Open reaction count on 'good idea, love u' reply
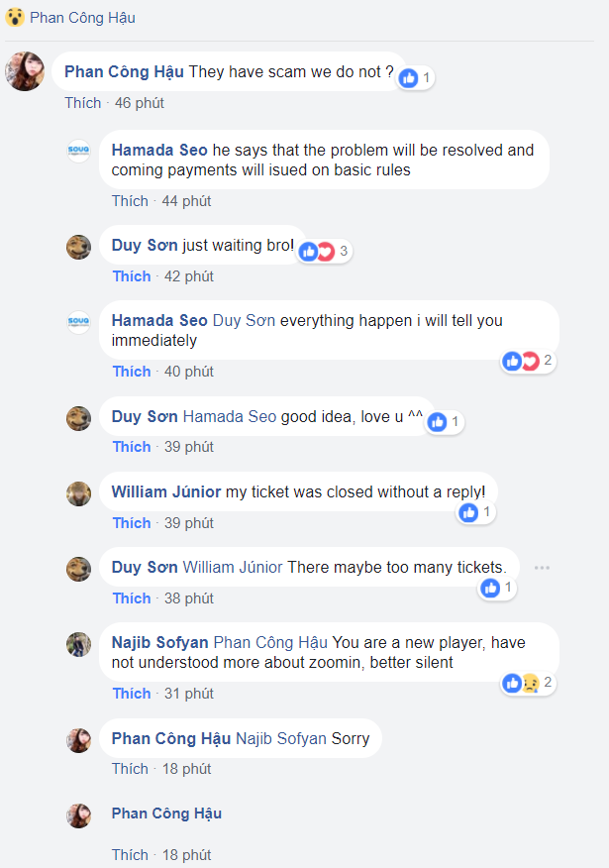 tap(444, 422)
